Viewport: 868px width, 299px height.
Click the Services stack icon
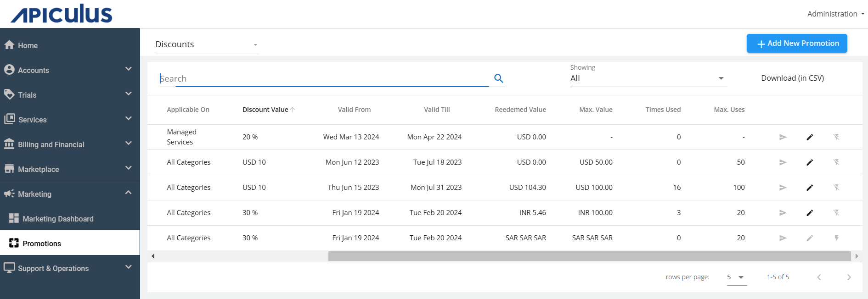tap(10, 119)
